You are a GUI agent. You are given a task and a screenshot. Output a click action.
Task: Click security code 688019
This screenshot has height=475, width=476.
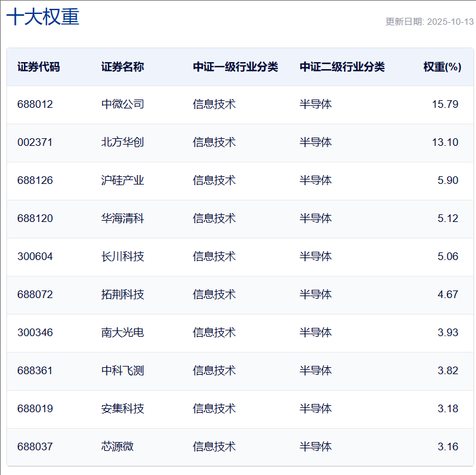tap(35, 408)
